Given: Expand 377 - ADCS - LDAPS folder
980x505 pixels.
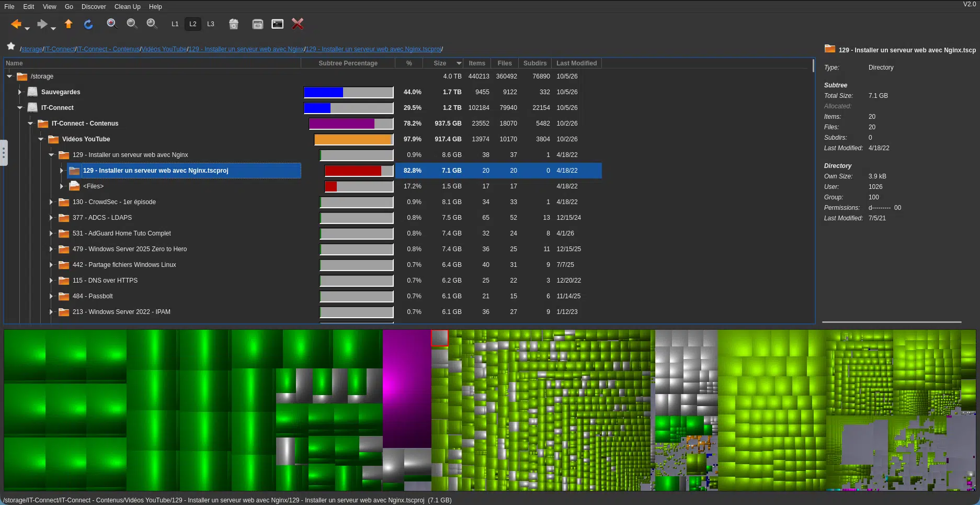Looking at the screenshot, I should (51, 218).
